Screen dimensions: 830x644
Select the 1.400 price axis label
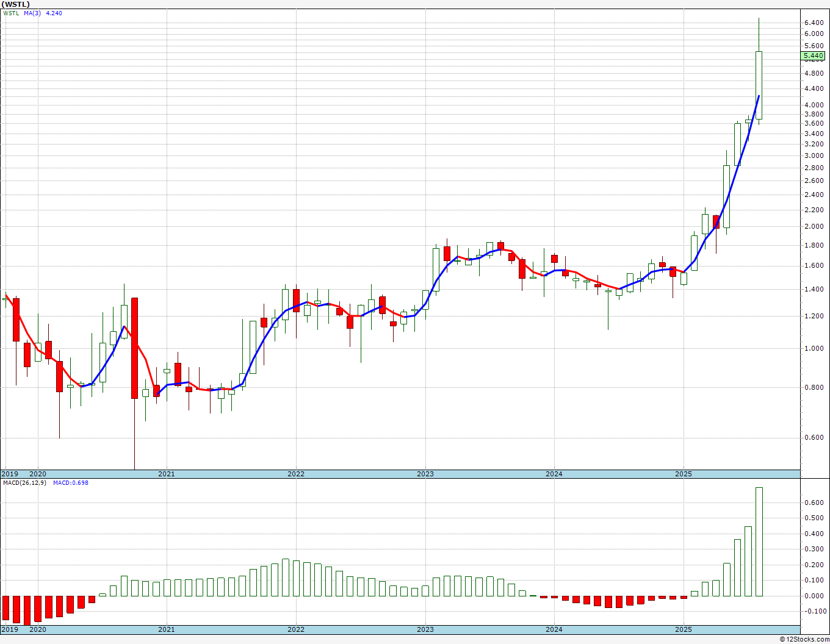814,290
